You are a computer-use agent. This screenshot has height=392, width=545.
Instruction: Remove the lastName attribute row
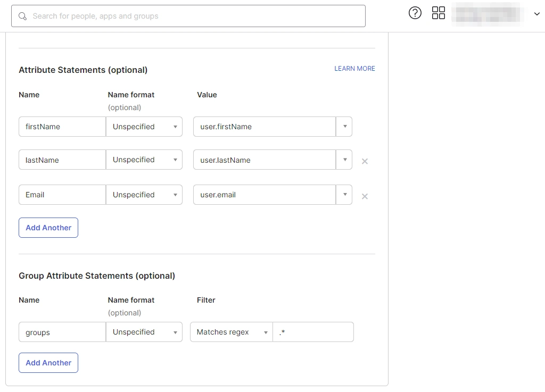[365, 161]
